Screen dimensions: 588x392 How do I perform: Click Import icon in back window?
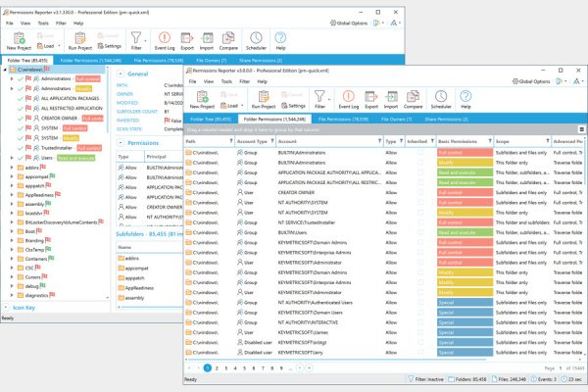click(206, 41)
